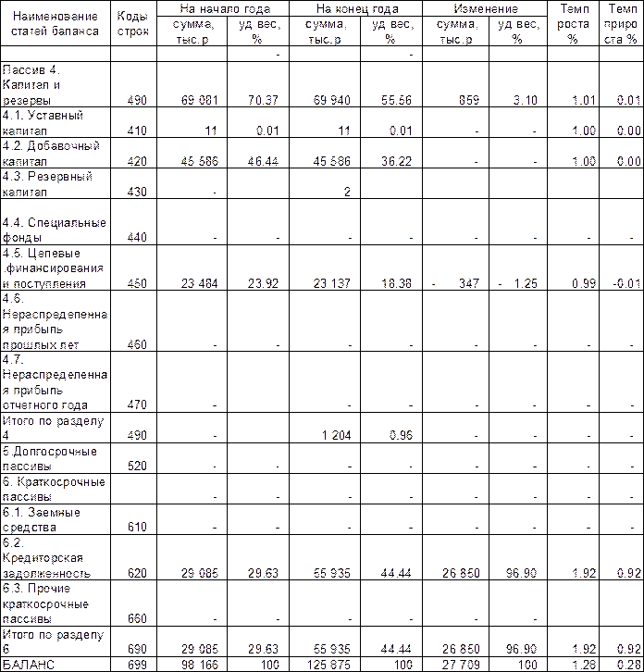
Task: Click the 'Изменение' header cell
Action: coord(485,8)
